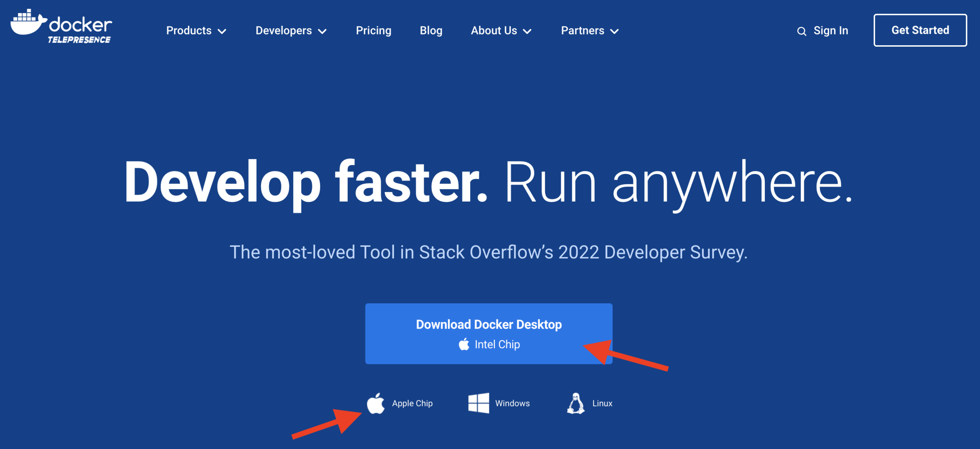The width and height of the screenshot is (980, 449).
Task: Go to the Pricing page
Action: (374, 31)
